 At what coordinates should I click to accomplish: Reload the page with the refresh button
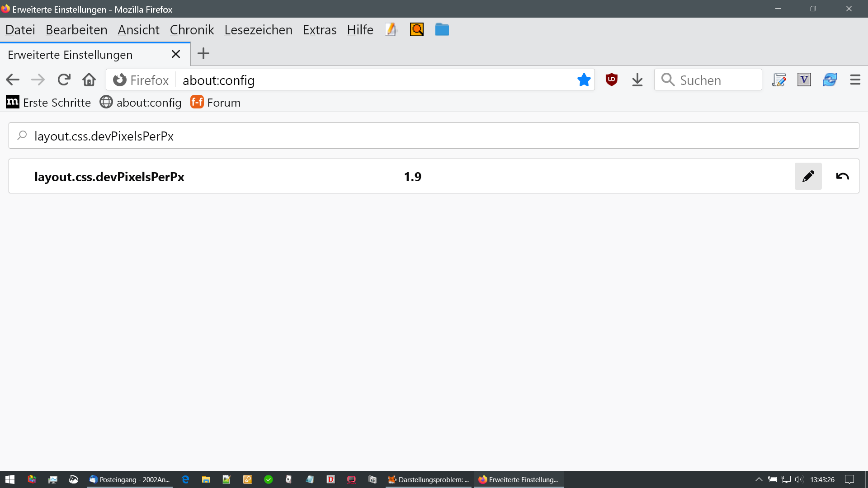(64, 80)
